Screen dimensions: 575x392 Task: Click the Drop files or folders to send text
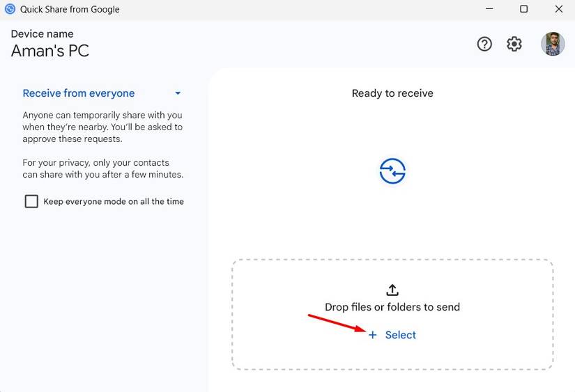click(x=392, y=307)
